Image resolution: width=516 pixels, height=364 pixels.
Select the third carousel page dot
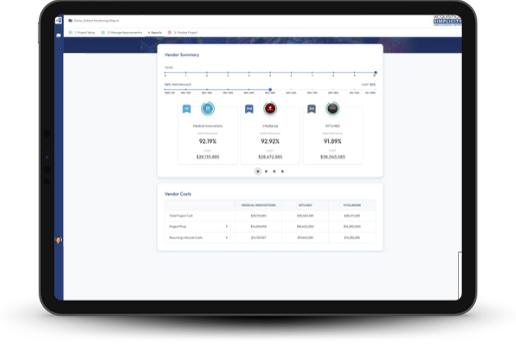[x=274, y=171]
